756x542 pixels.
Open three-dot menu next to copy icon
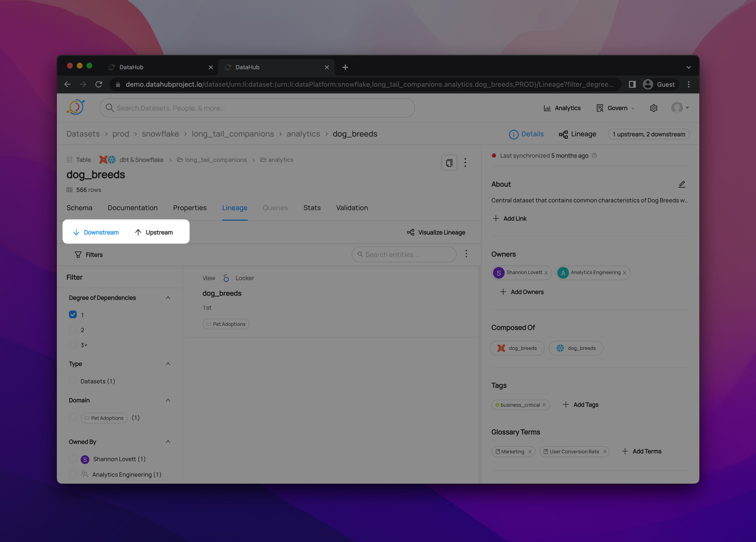click(x=465, y=163)
